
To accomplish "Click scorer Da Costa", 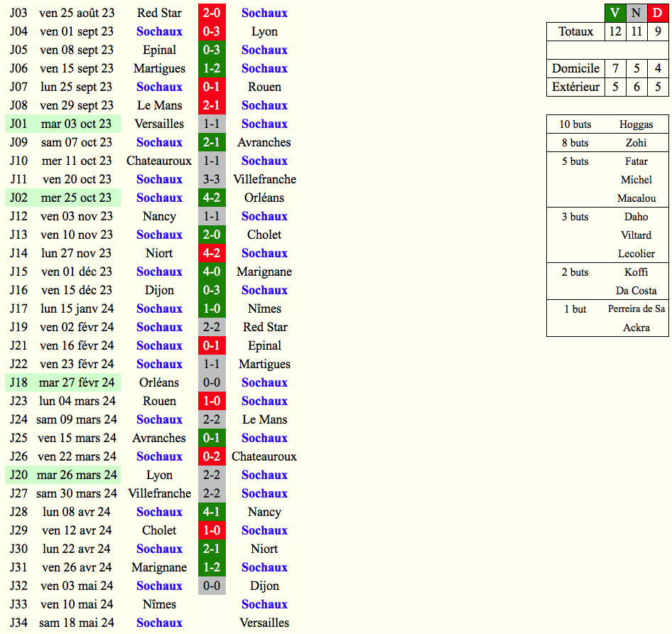I will (x=636, y=291).
